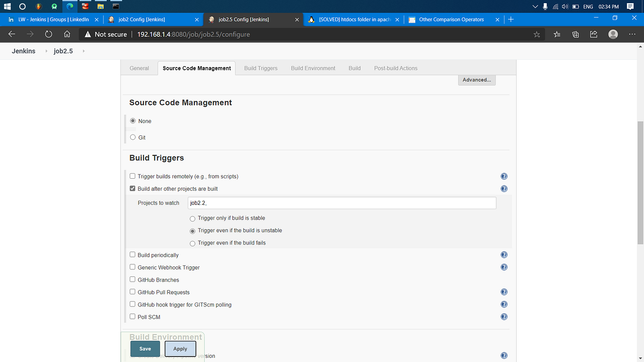Click the Advanced... button

[477, 79]
